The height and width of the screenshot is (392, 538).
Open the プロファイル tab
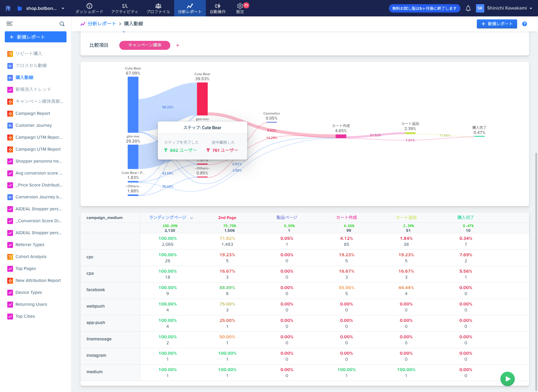(x=158, y=8)
